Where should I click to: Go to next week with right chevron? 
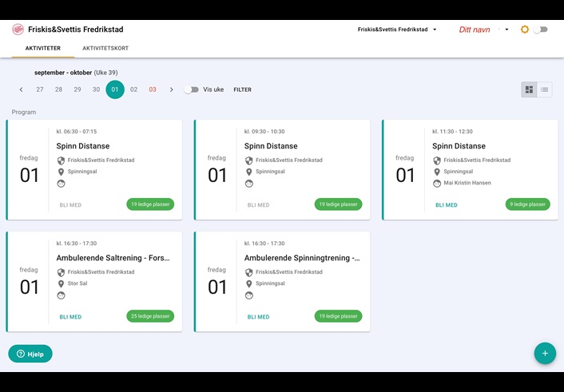pos(171,89)
